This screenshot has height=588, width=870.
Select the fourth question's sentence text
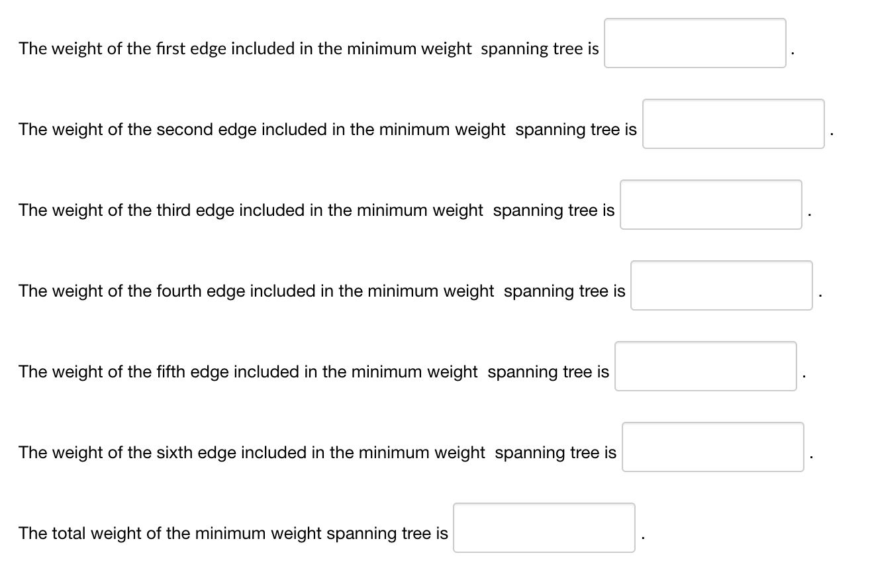[322, 291]
